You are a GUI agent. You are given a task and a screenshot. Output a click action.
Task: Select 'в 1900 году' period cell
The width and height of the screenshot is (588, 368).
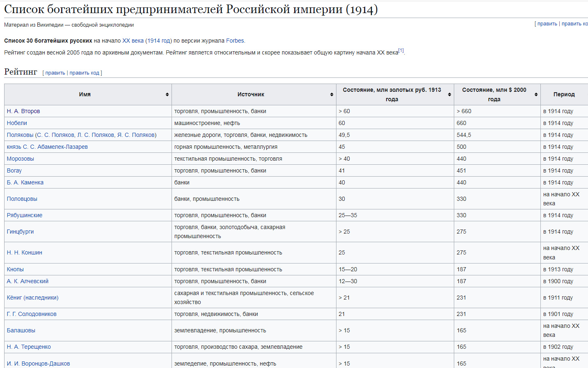pos(564,281)
